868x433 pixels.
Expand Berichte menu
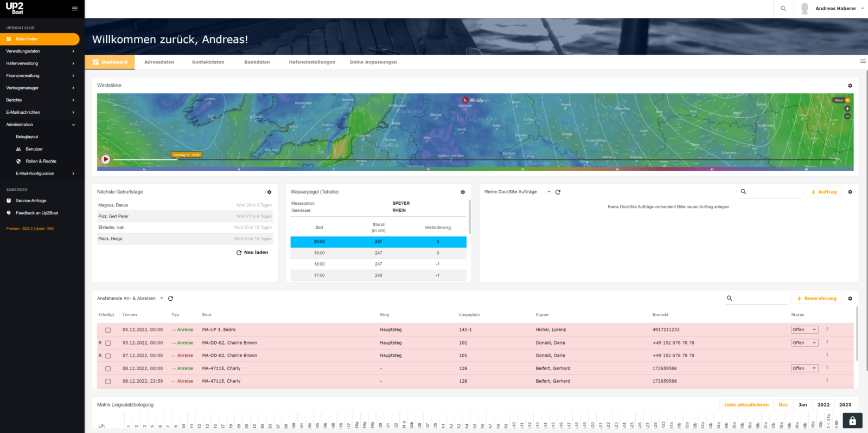point(41,100)
